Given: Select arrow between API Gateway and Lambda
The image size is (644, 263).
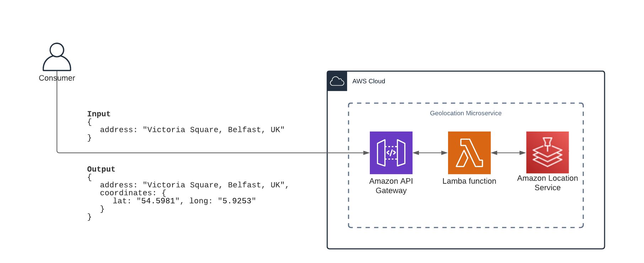Looking at the screenshot, I should [x=430, y=153].
